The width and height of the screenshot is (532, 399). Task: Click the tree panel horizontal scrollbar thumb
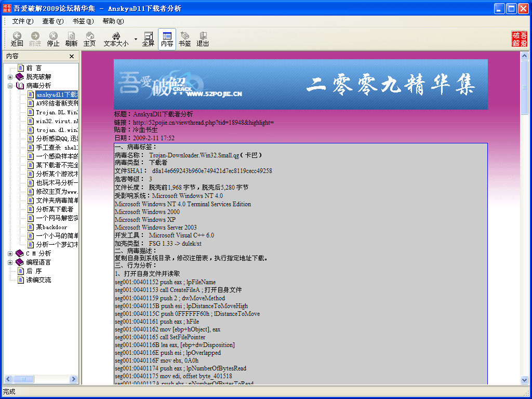[23, 379]
